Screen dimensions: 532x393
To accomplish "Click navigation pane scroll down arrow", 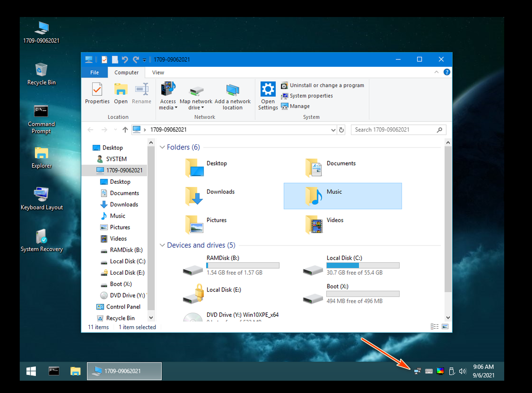I will tap(151, 317).
